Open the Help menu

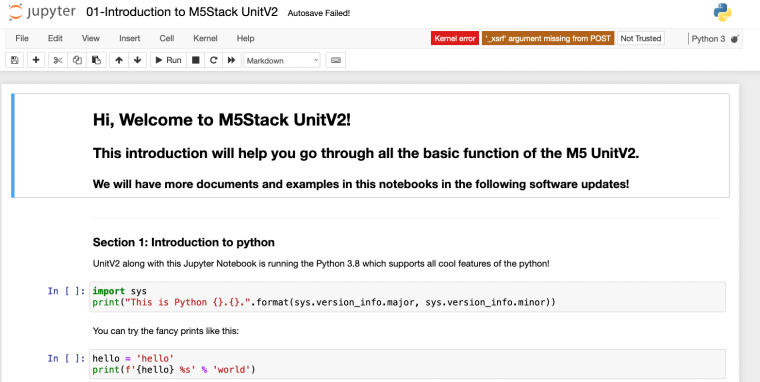[245, 38]
